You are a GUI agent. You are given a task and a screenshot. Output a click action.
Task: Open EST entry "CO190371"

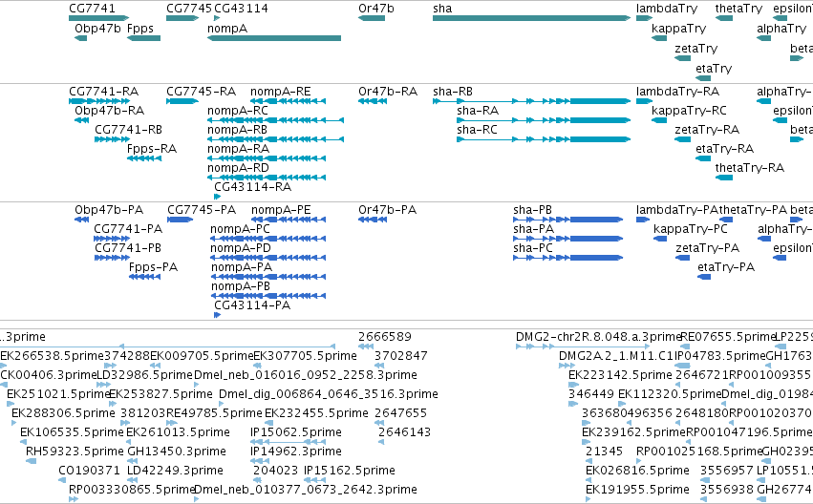(89, 471)
